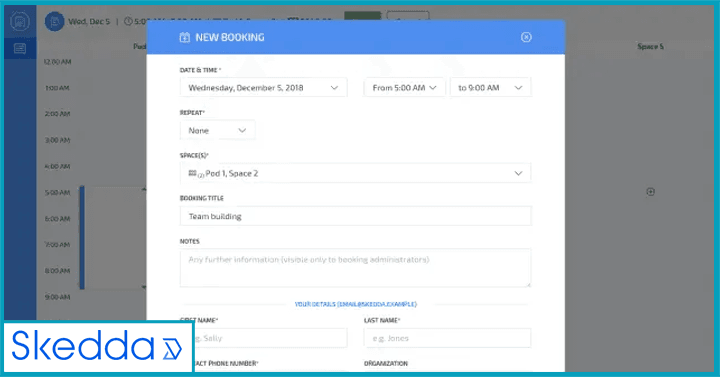
Task: Add booking with plus icon in Space 5
Action: pyautogui.click(x=651, y=192)
